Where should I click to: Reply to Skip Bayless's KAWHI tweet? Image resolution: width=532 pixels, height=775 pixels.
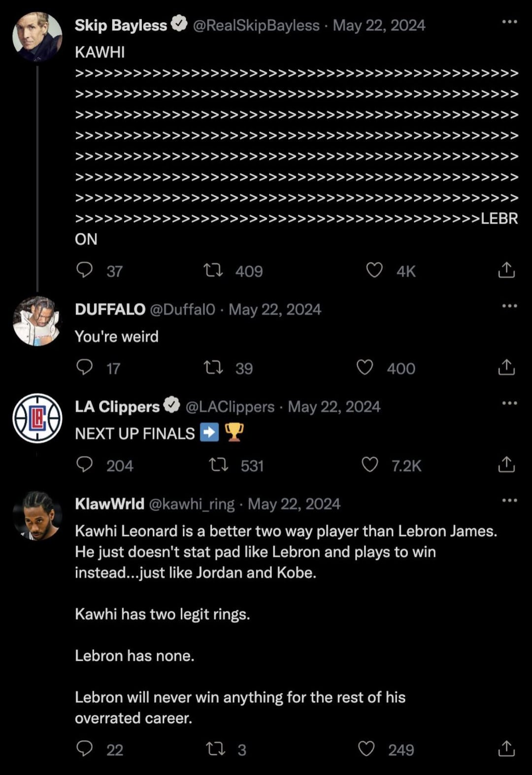pos(85,270)
